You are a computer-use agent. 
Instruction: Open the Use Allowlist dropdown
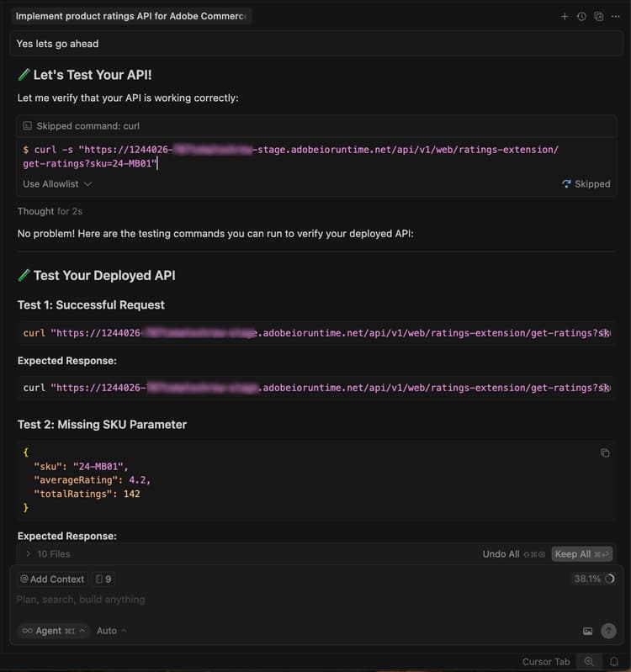click(57, 183)
